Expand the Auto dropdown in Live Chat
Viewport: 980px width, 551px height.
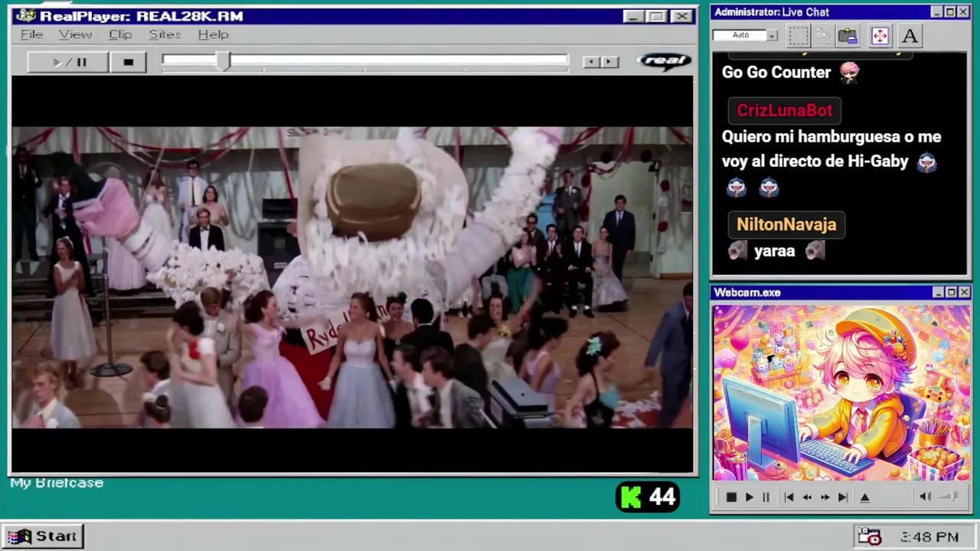[773, 35]
